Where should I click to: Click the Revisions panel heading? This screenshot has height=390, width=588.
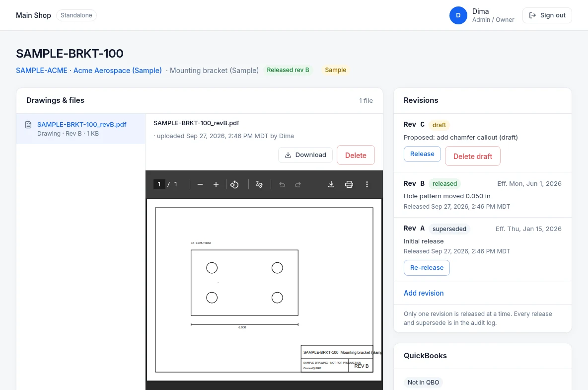click(421, 100)
